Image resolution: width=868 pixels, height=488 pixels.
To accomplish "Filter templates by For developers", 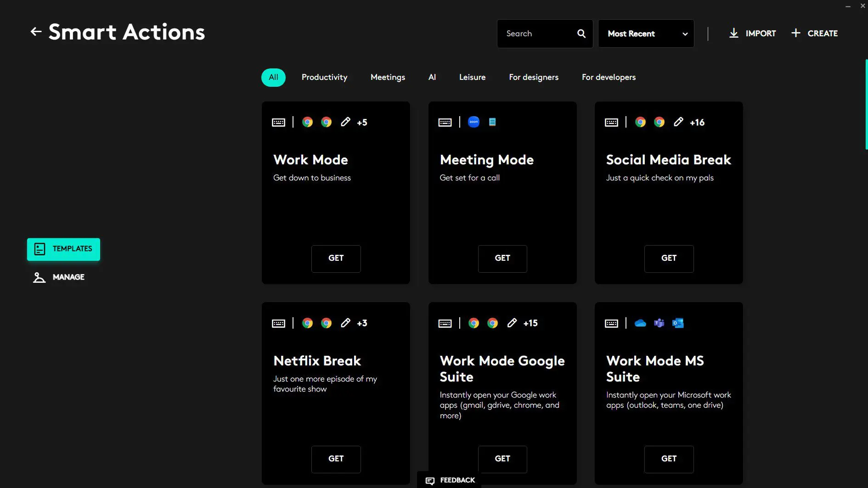I will pyautogui.click(x=609, y=77).
